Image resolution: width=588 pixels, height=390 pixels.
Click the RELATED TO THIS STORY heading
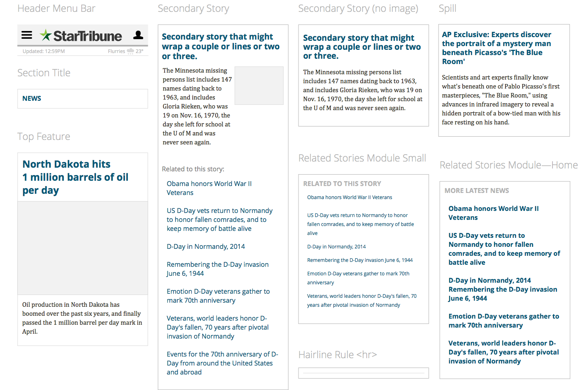342,184
